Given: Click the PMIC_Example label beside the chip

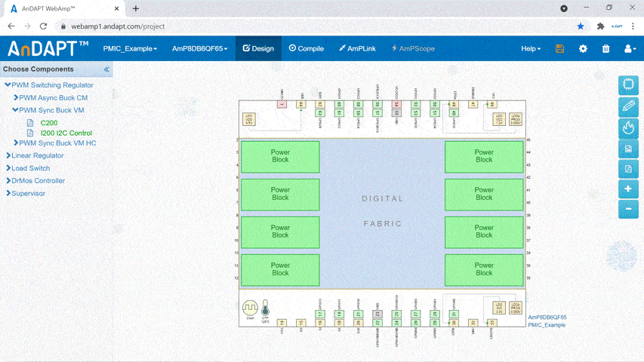Looking at the screenshot, I should pos(547,325).
